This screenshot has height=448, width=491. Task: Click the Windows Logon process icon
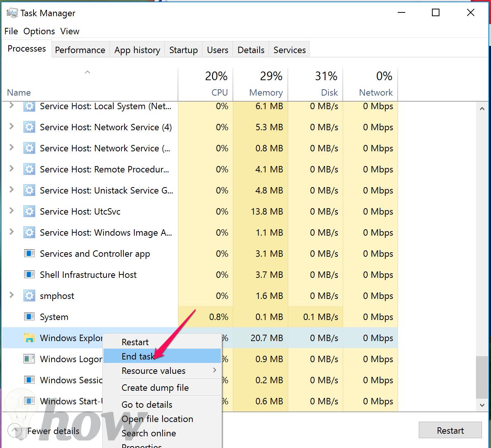(x=29, y=359)
